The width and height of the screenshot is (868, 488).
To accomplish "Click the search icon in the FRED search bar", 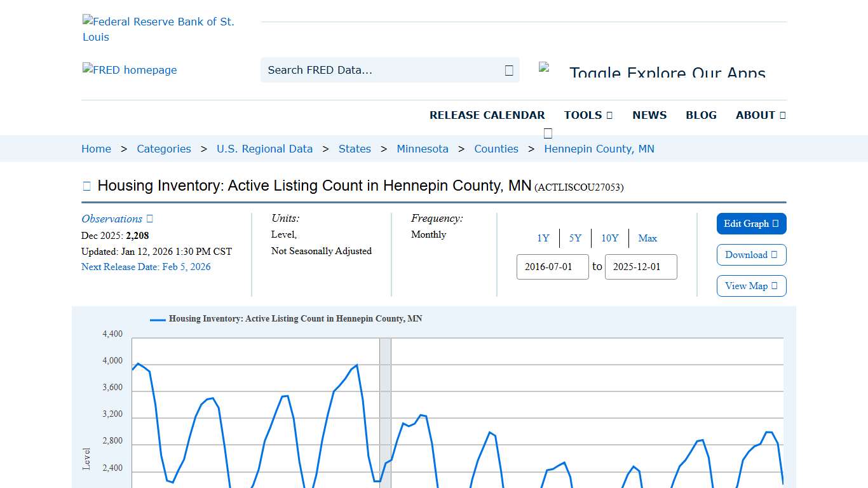I will click(508, 70).
